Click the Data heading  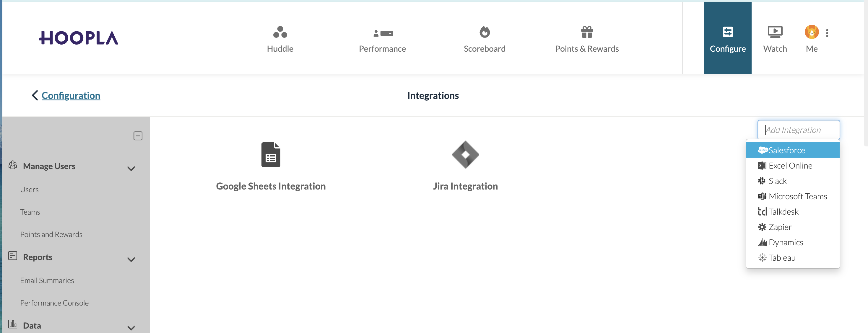click(x=32, y=326)
